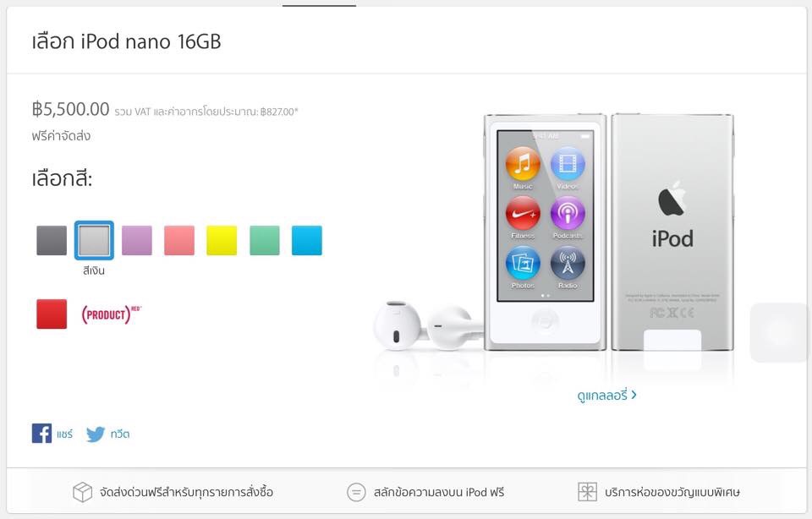Choose the pink color swatch
The height and width of the screenshot is (519, 812).
(179, 240)
